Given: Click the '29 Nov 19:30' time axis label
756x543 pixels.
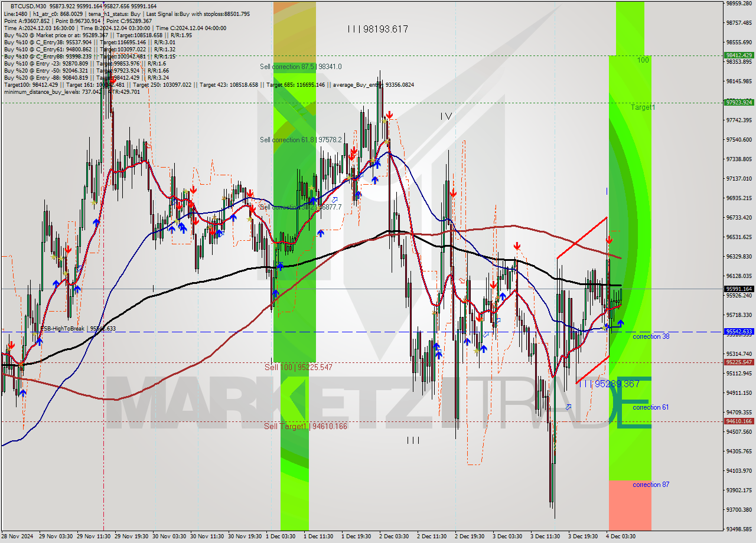Looking at the screenshot, I should coord(131,537).
